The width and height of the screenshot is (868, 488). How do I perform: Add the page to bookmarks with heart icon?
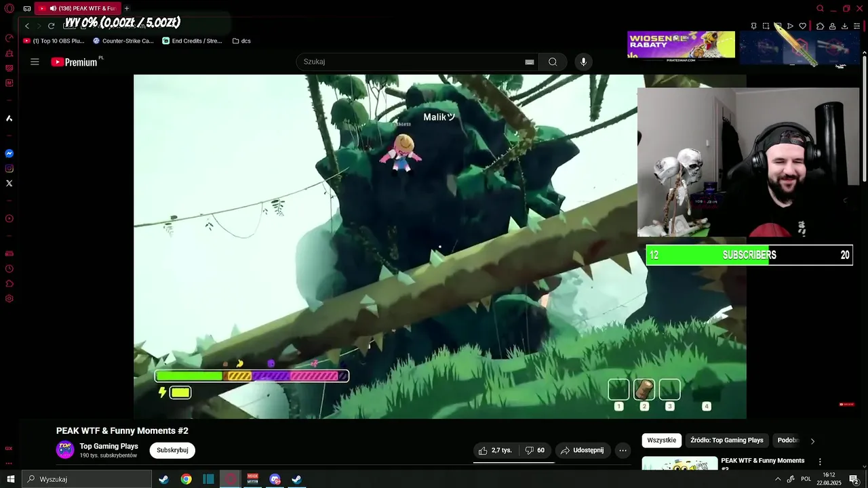(803, 26)
